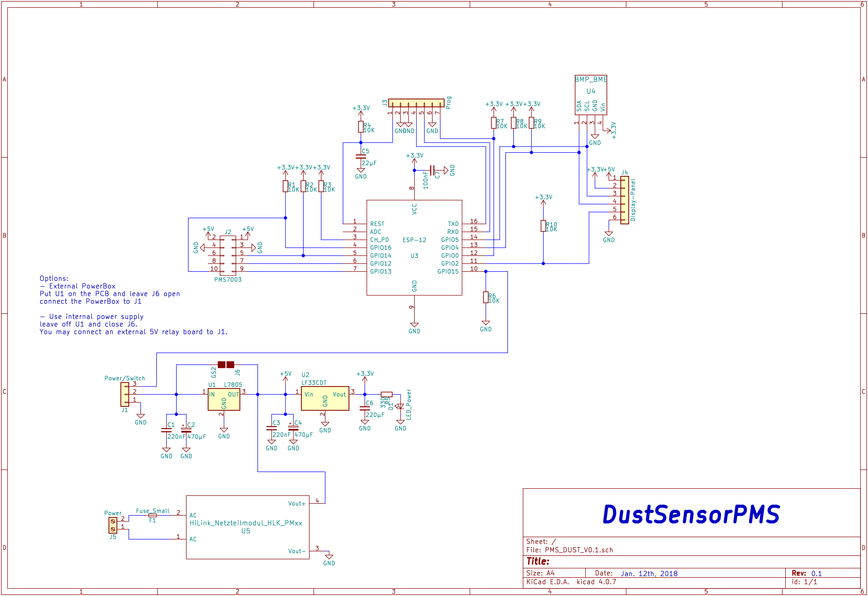Select resistor R8 symbol

(514, 123)
